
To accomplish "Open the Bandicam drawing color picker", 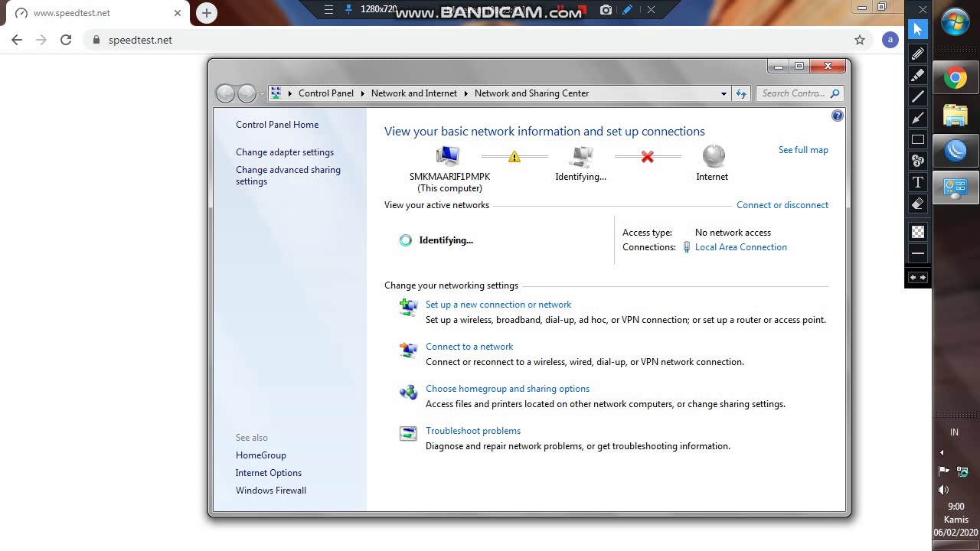I will click(x=918, y=231).
